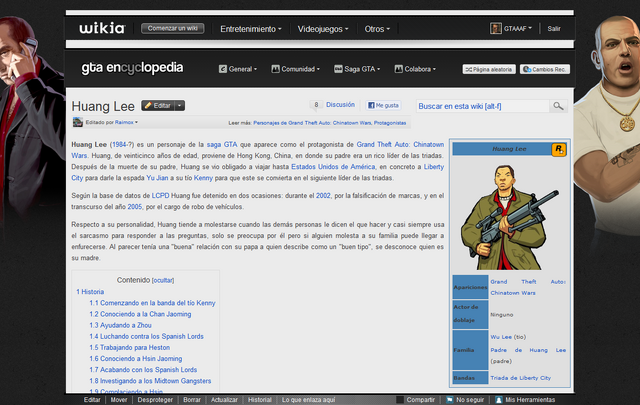Open the GTA Encyclopedia wiki logo
Viewport: 640px width, 405px height.
click(x=132, y=68)
